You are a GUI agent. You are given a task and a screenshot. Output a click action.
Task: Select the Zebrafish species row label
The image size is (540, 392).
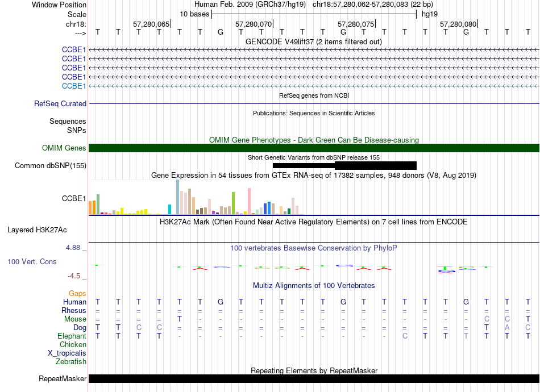(71, 362)
